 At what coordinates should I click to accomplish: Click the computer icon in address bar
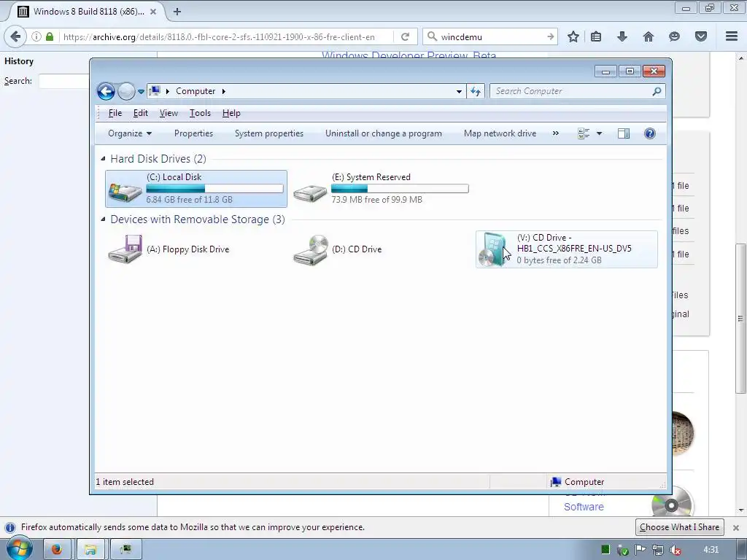click(155, 90)
